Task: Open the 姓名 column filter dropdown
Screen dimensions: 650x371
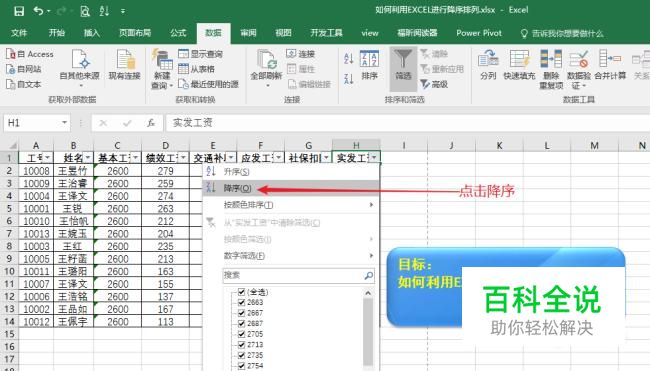Action: (x=88, y=158)
